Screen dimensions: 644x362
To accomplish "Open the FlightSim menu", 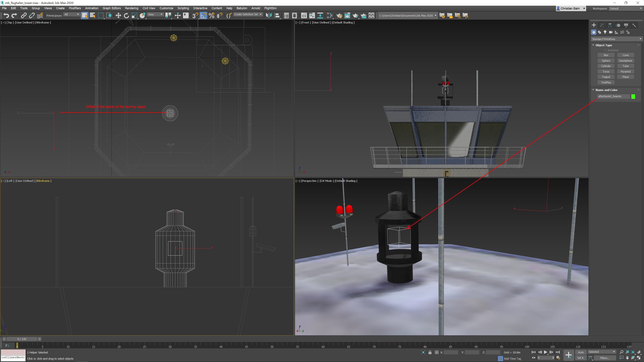I will 270,8.
